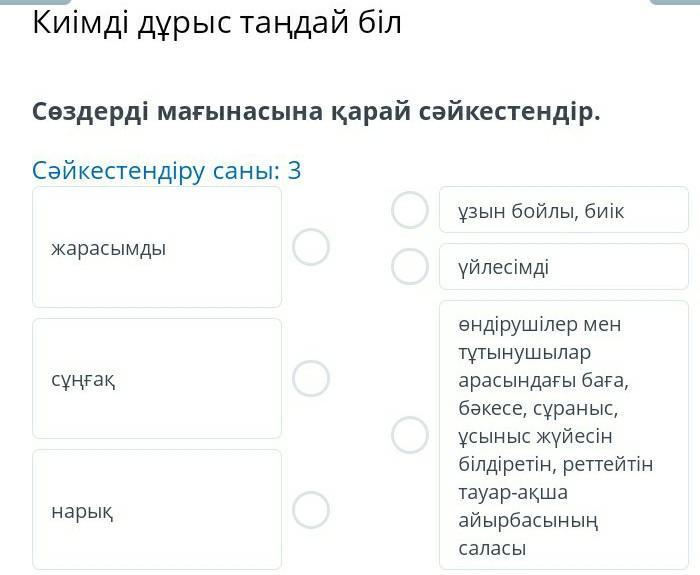Select the circle beside the long market definition
Screen dimensions: 700x575
(x=410, y=435)
